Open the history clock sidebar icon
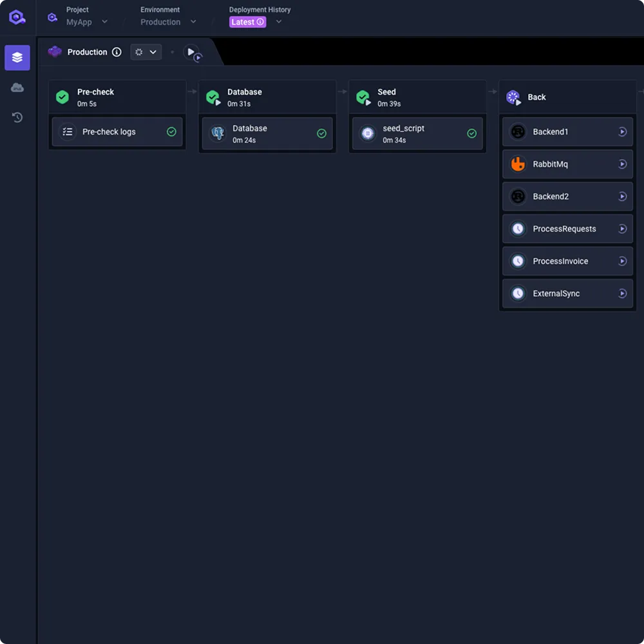 tap(17, 117)
